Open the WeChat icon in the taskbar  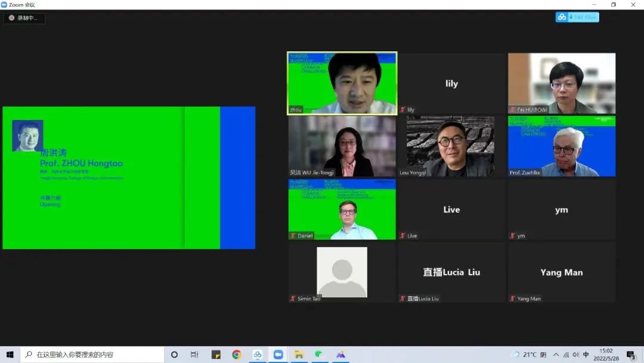tap(320, 355)
